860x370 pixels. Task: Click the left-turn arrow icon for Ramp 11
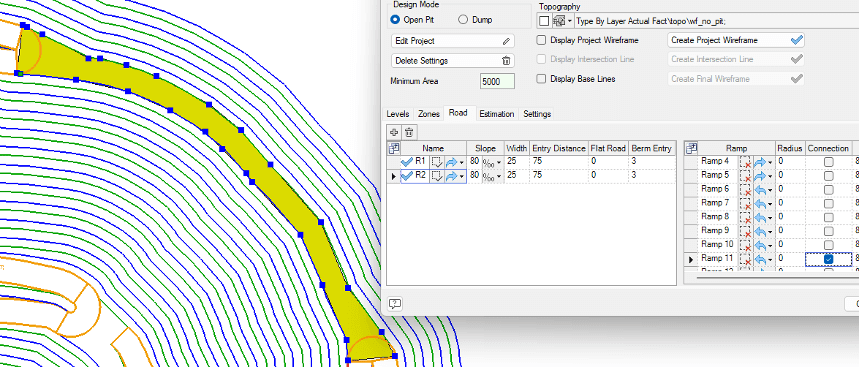tap(760, 259)
